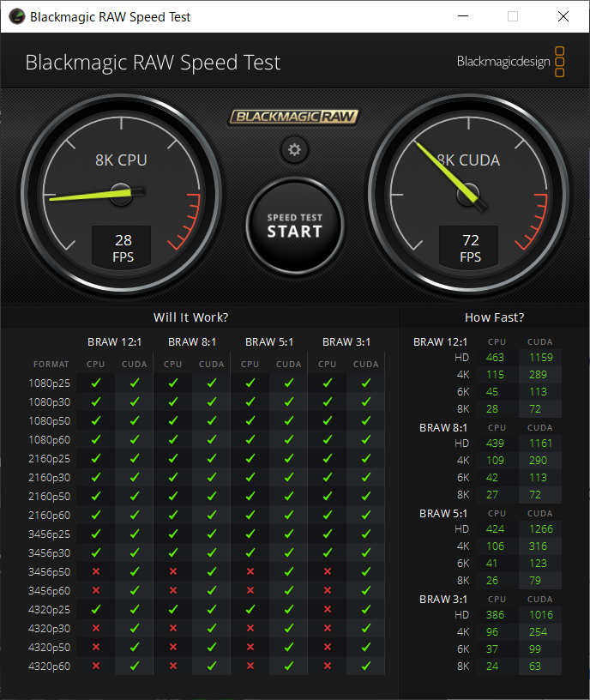
Task: Select the 1161 BRAW 8:1 HD CUDA value
Action: [x=541, y=444]
